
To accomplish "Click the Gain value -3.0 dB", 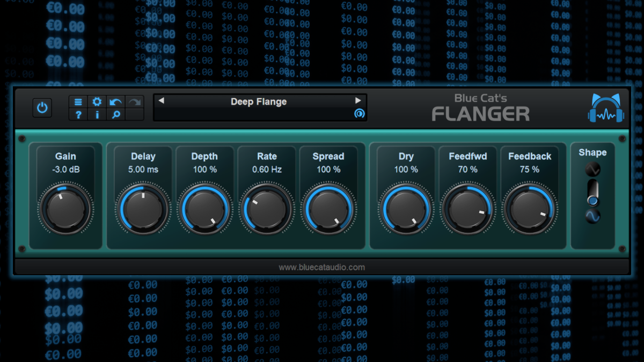I will pyautogui.click(x=65, y=169).
